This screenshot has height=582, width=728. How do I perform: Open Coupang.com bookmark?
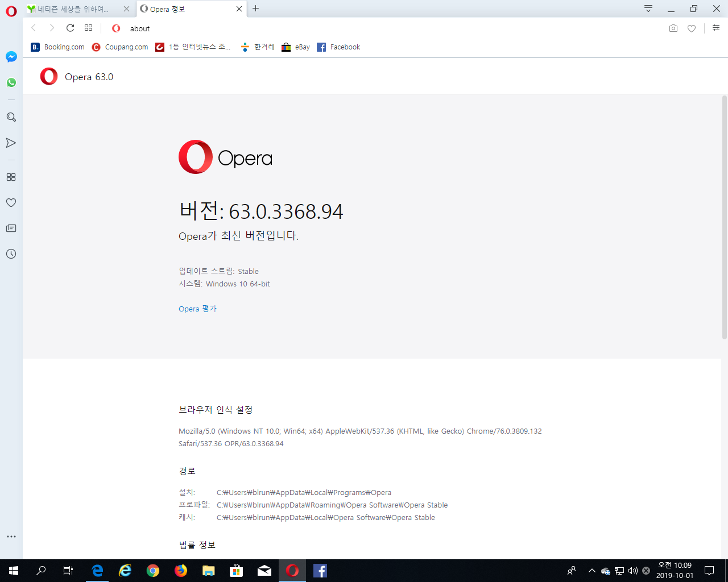120,47
